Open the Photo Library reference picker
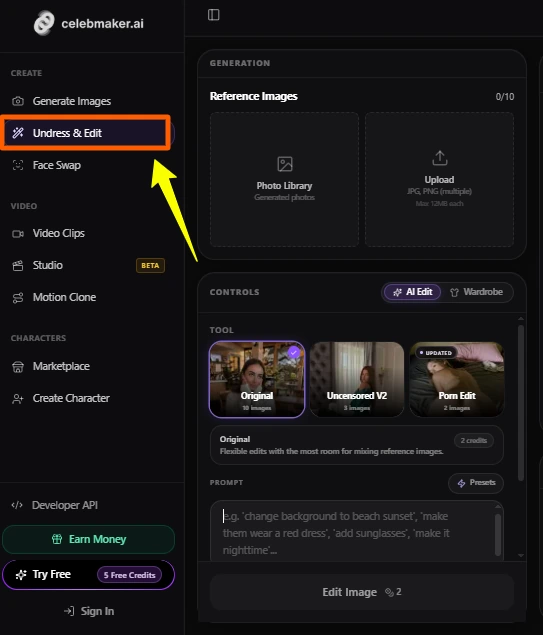543x635 pixels. point(284,179)
